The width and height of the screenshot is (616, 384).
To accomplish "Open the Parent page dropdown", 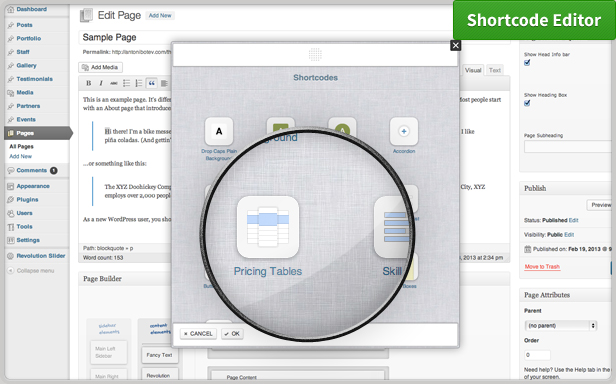I will tap(561, 325).
